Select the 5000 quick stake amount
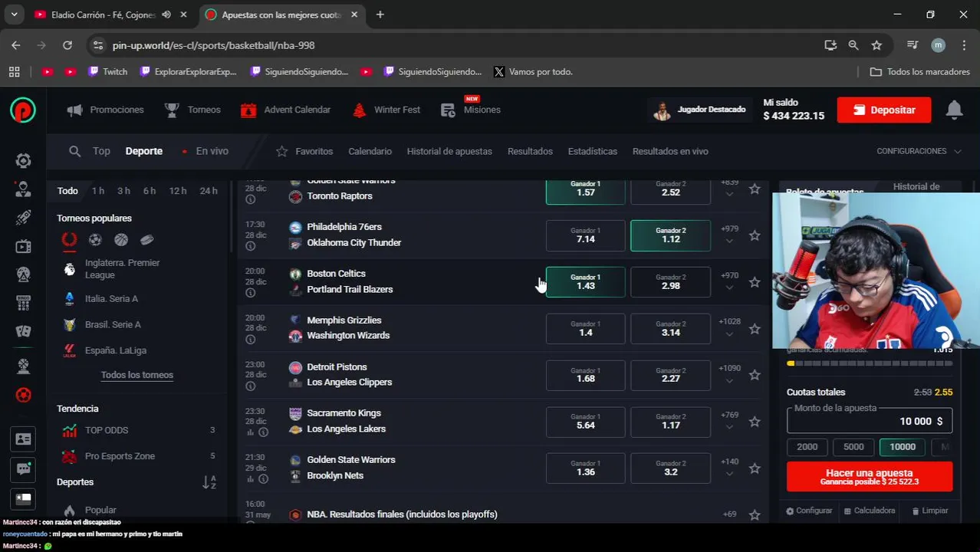 [x=853, y=447]
